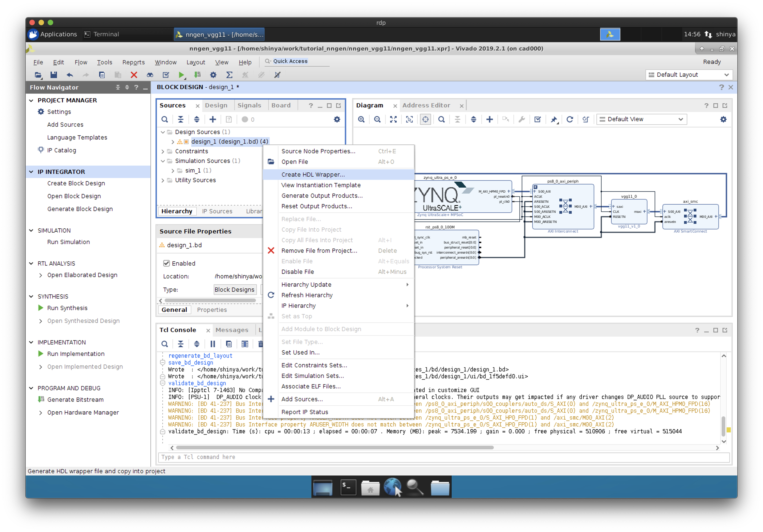Click the Run Synthesis green arrow in toolbar
763x532 pixels.
pos(181,75)
